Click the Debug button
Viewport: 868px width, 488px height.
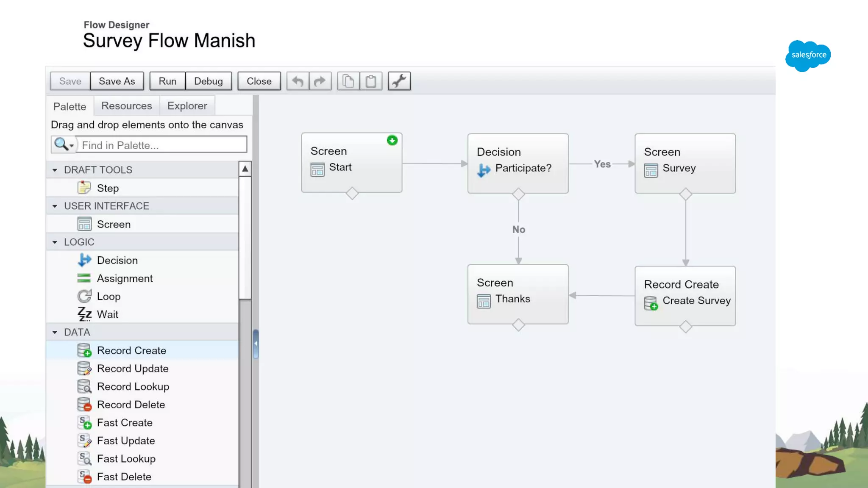click(208, 81)
